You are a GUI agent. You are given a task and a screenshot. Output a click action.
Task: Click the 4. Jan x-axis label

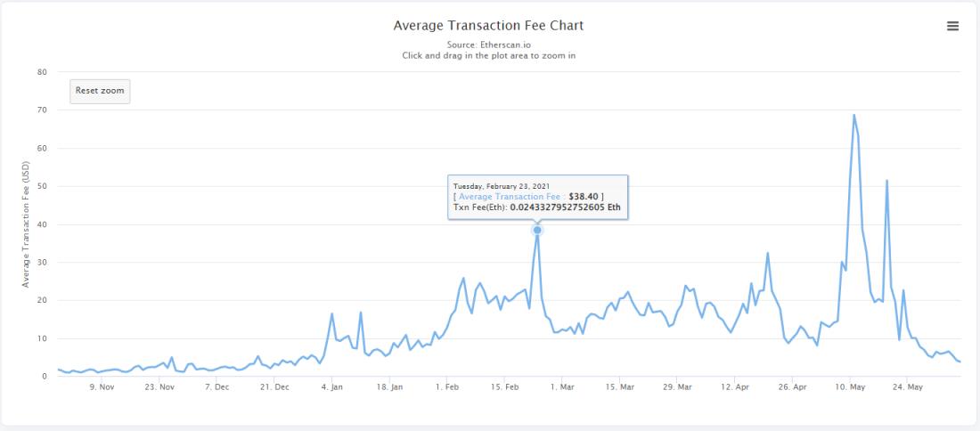coord(332,387)
